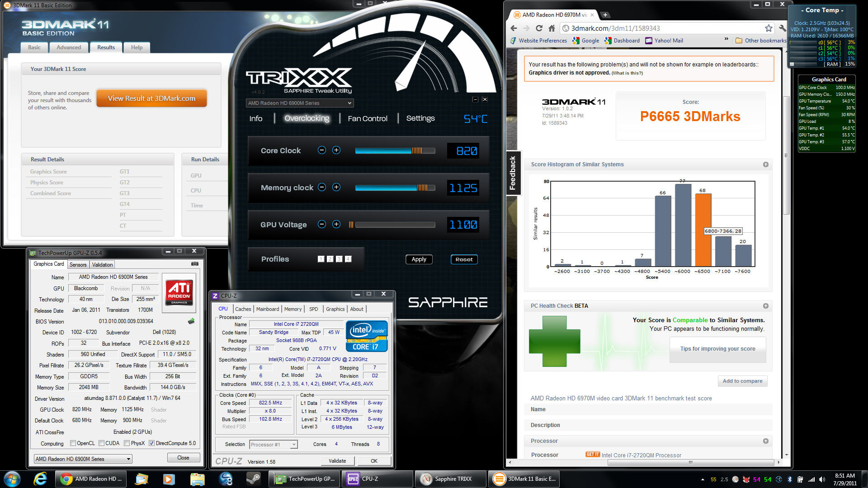Viewport: 868px width, 488px height.
Task: Open Memory tab in CPU-Z
Action: [293, 309]
